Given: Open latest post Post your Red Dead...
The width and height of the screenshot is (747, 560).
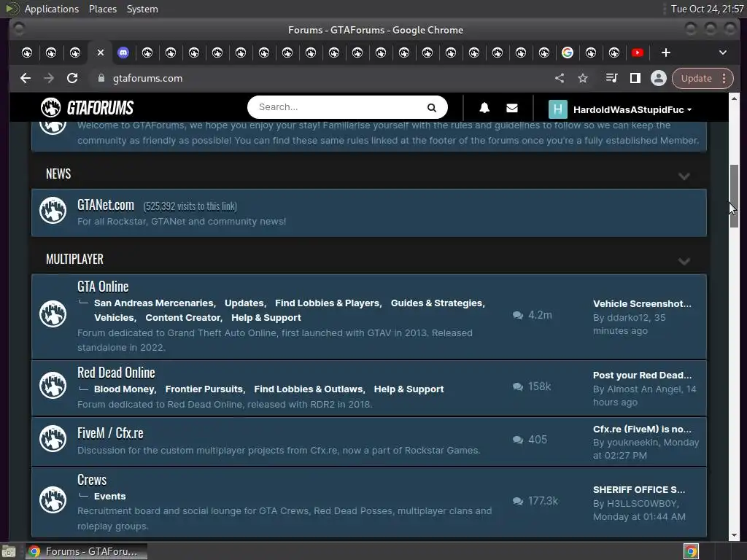Looking at the screenshot, I should 642,376.
